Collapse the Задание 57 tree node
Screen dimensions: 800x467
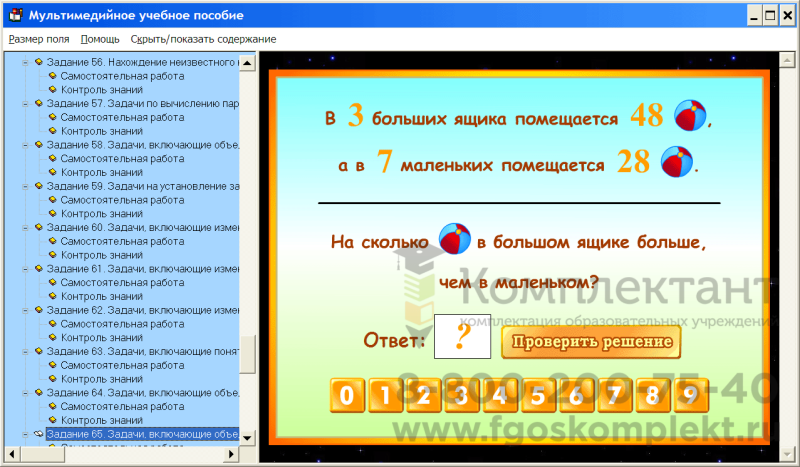click(x=25, y=104)
